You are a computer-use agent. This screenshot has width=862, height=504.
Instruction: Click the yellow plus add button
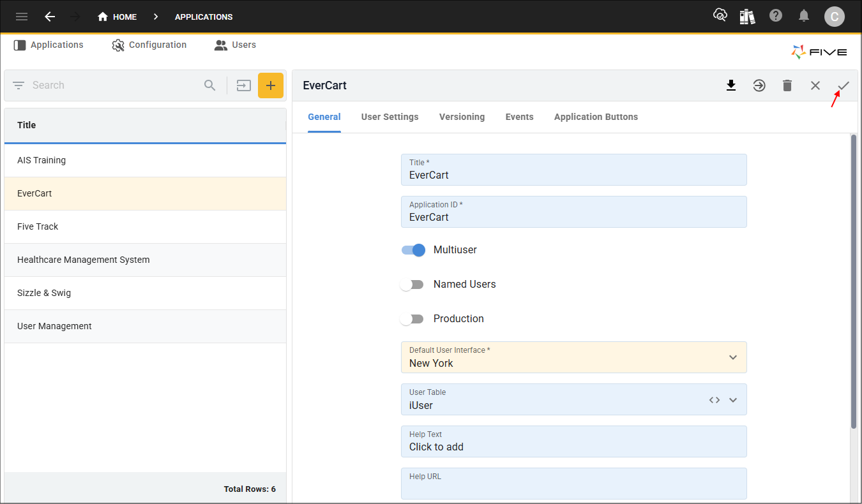point(271,85)
